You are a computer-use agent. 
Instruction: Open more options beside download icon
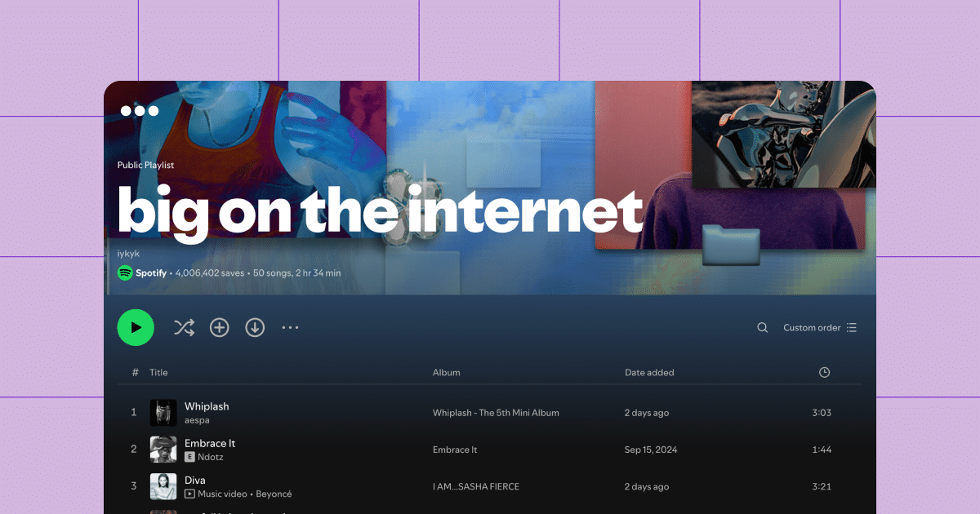pyautogui.click(x=290, y=327)
